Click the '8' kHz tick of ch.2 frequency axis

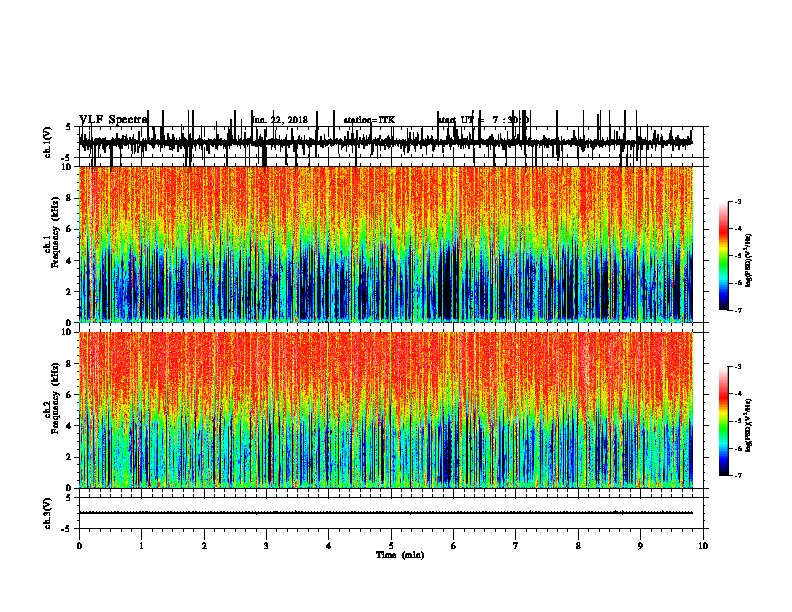coord(69,364)
